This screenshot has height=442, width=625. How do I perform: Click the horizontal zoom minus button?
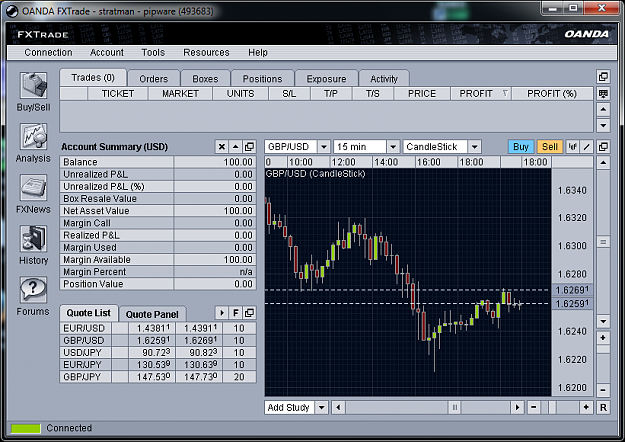point(534,407)
